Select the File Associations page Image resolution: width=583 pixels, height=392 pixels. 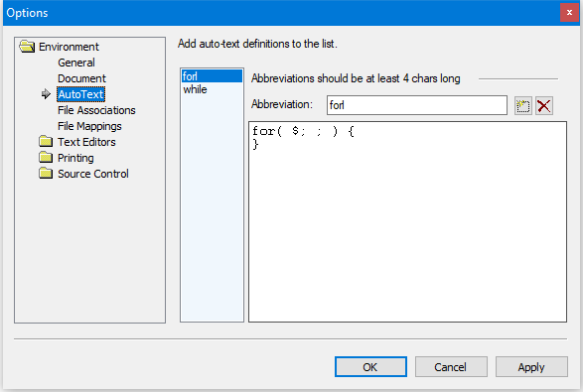point(96,110)
